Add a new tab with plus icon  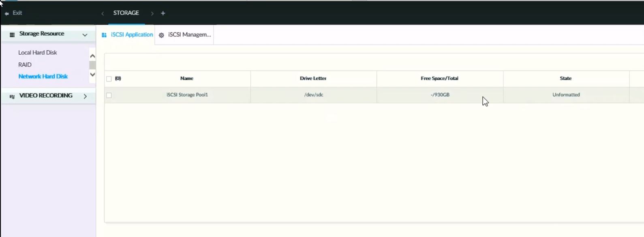coord(163,13)
